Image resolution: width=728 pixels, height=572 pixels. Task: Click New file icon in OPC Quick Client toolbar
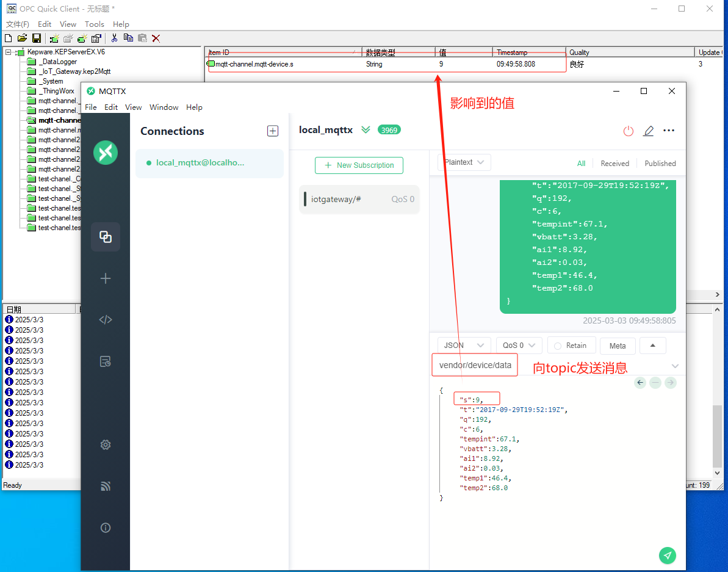[x=9, y=38]
